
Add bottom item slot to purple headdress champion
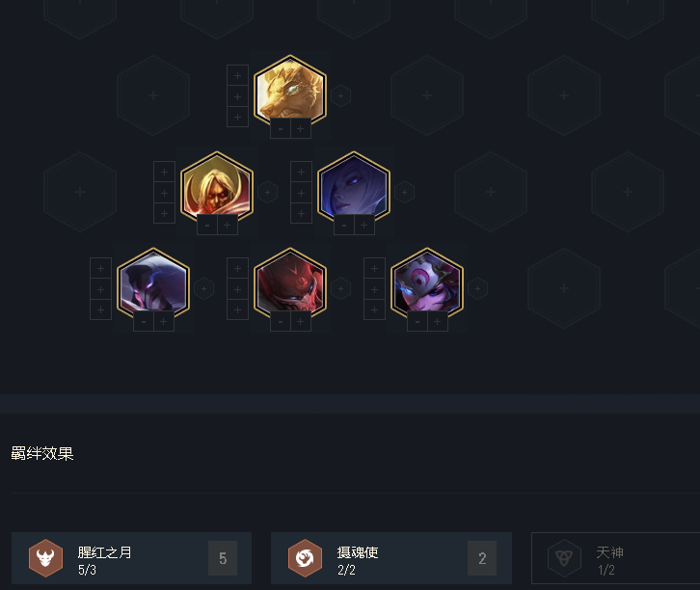[374, 309]
